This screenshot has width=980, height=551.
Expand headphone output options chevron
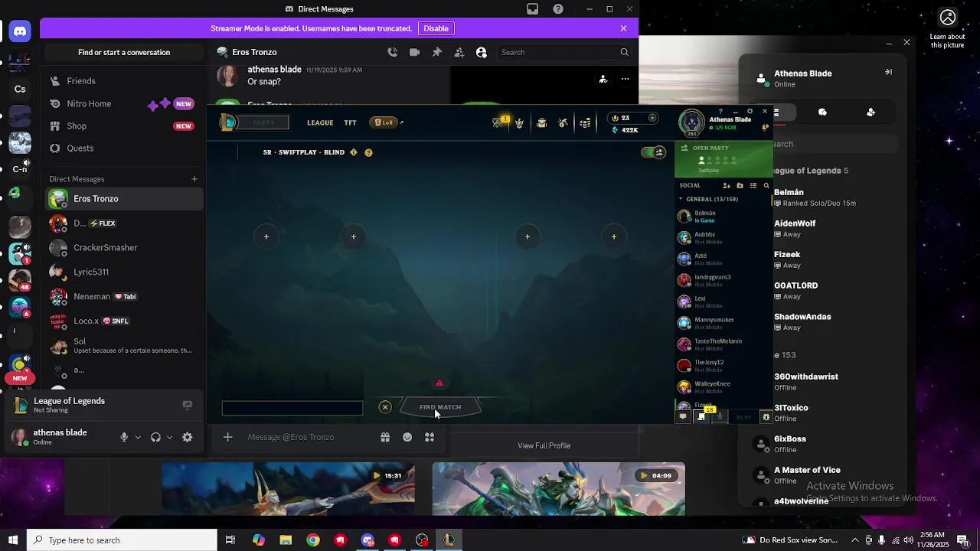click(169, 437)
